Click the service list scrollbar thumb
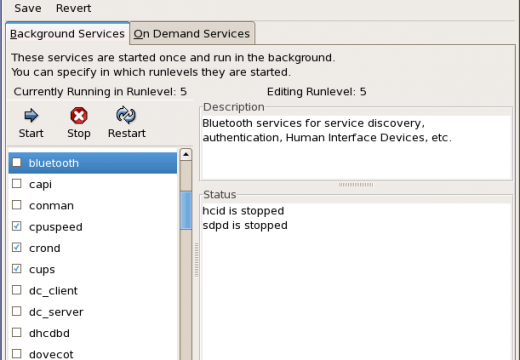The height and width of the screenshot is (360, 520). tap(186, 210)
